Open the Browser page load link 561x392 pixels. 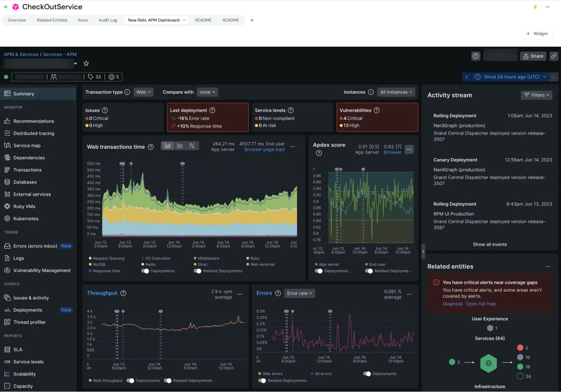[x=264, y=150]
